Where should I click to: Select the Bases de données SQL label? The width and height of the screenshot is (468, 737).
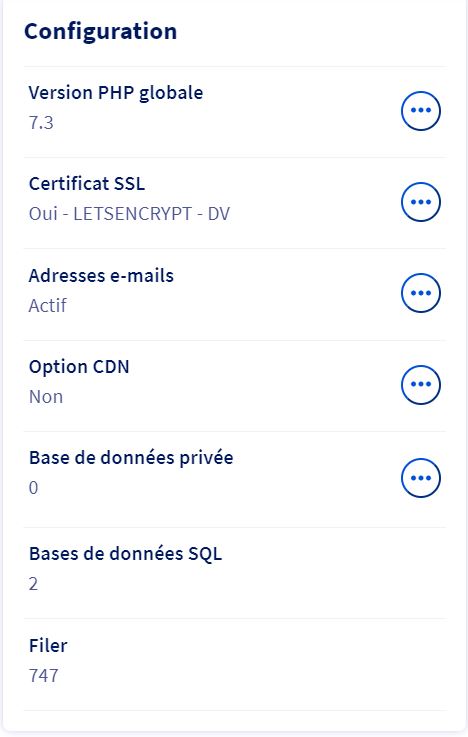pos(125,554)
